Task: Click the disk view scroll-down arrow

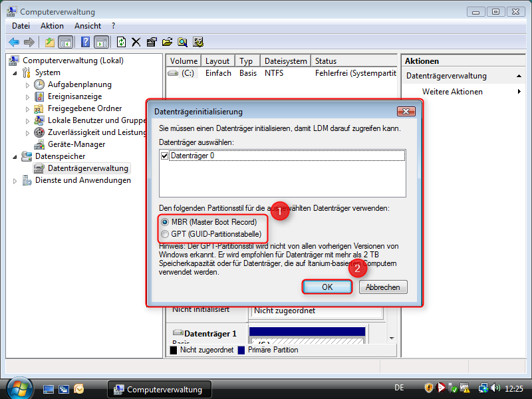Action: [x=392, y=338]
